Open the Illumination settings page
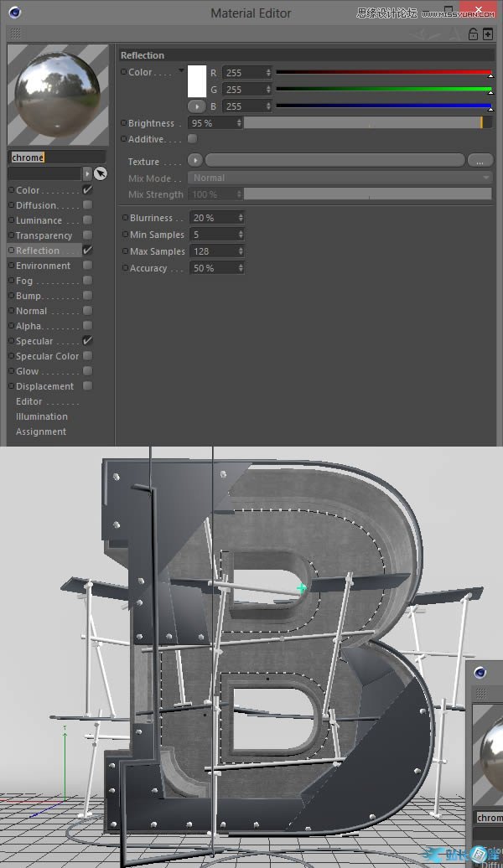 coord(42,416)
